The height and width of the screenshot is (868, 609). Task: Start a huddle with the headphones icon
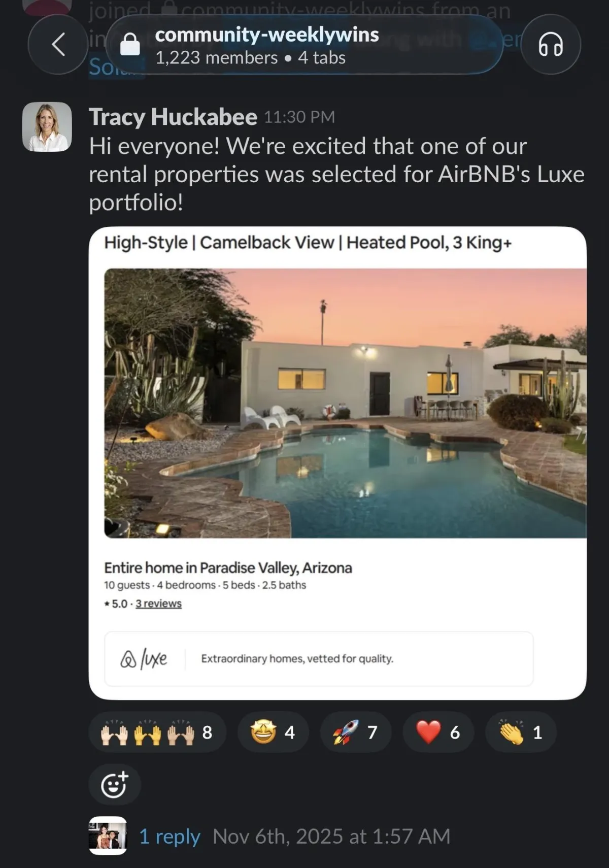click(x=551, y=44)
